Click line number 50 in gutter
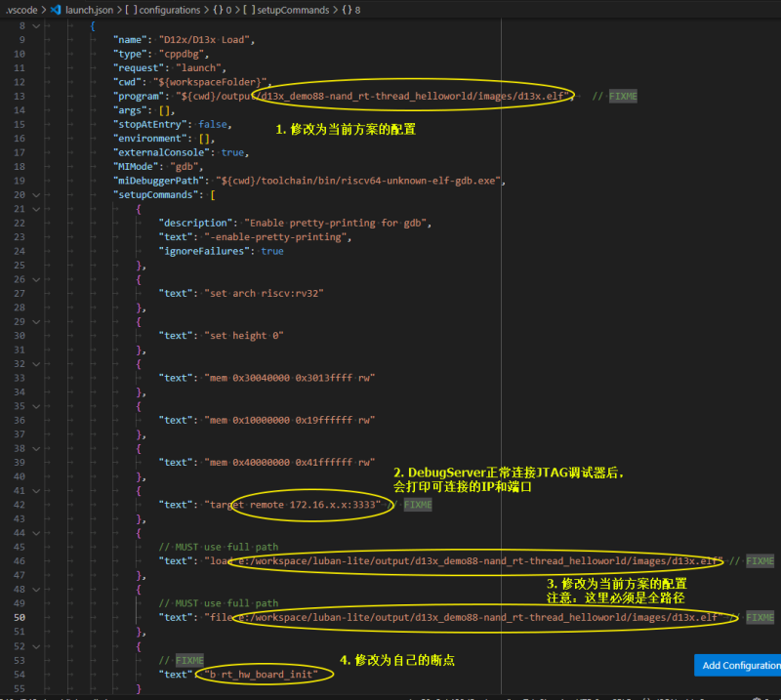The width and height of the screenshot is (781, 700). (20, 617)
